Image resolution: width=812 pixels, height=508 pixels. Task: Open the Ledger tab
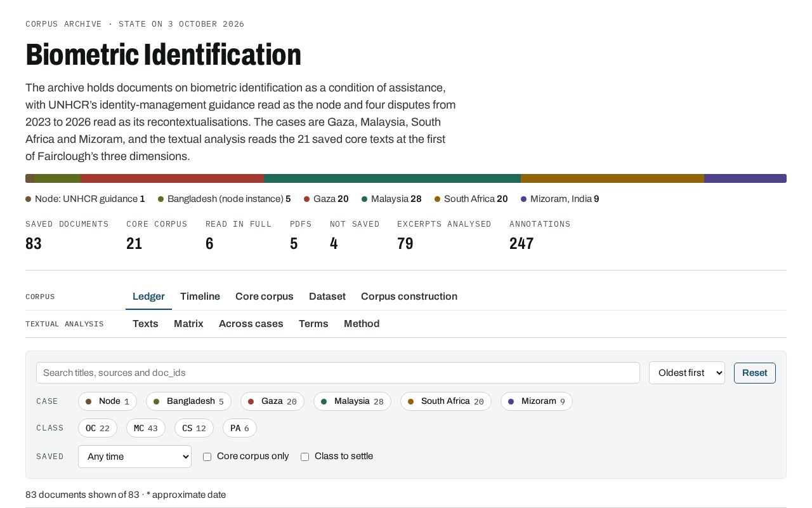tap(148, 297)
